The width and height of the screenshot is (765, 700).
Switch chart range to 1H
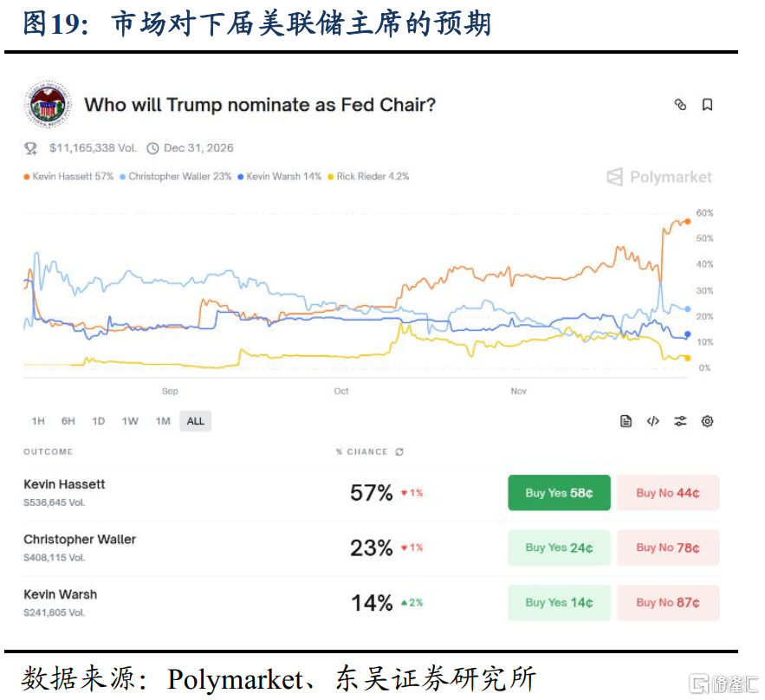pos(38,421)
